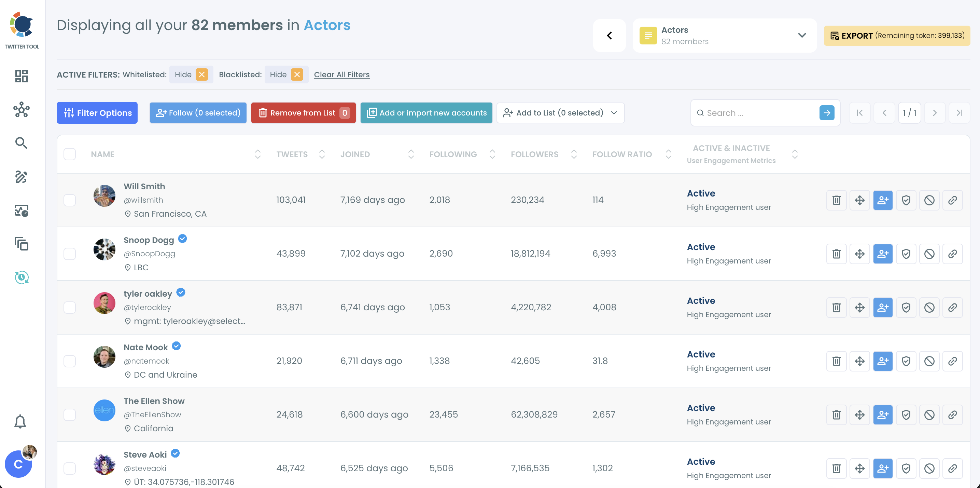Open the search icon in sidebar
Image resolution: width=980 pixels, height=488 pixels.
(x=21, y=143)
